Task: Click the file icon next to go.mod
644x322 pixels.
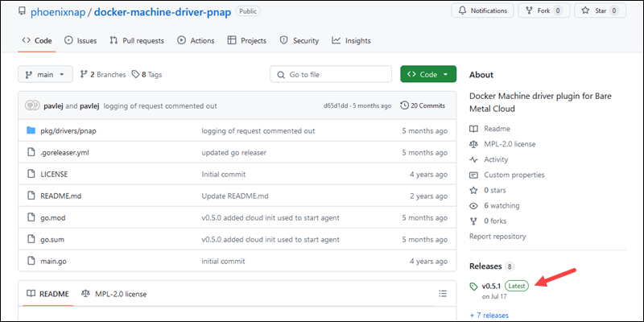Action: [31, 217]
